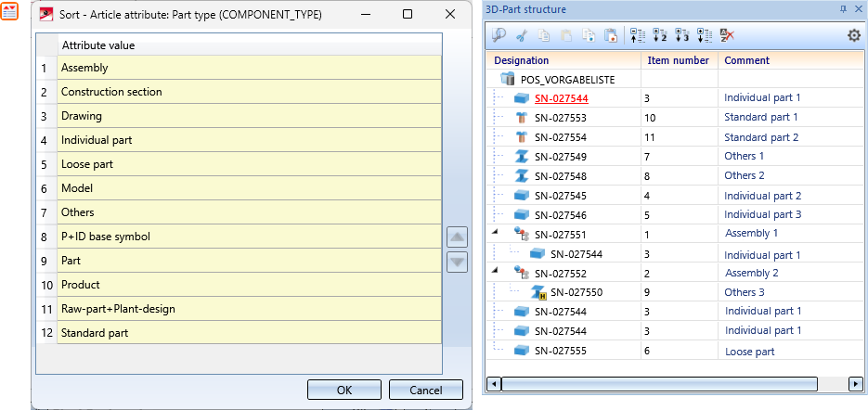The image size is (868, 410).
Task: Click the copy-with-blue-dot icon
Action: [x=588, y=35]
